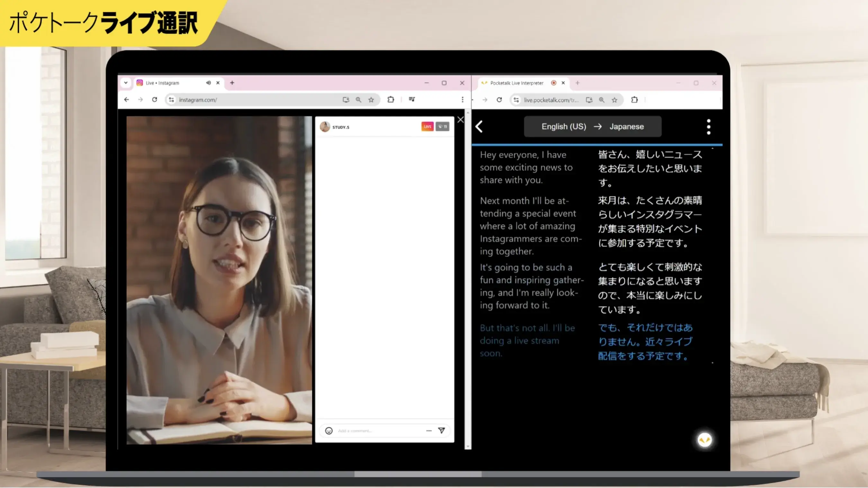This screenshot has height=488, width=868.
Task: Select text 'But that's not all. I'll be'
Action: click(527, 328)
